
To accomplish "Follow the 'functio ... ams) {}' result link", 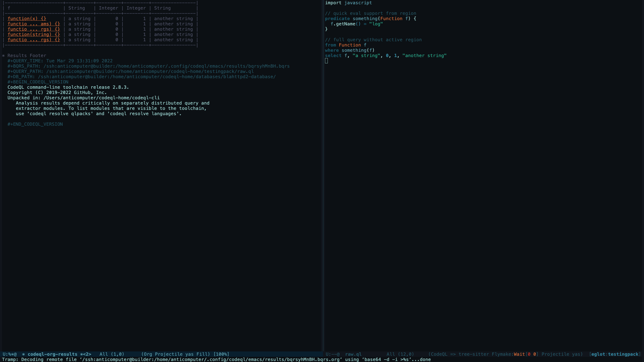I will pos(34,24).
